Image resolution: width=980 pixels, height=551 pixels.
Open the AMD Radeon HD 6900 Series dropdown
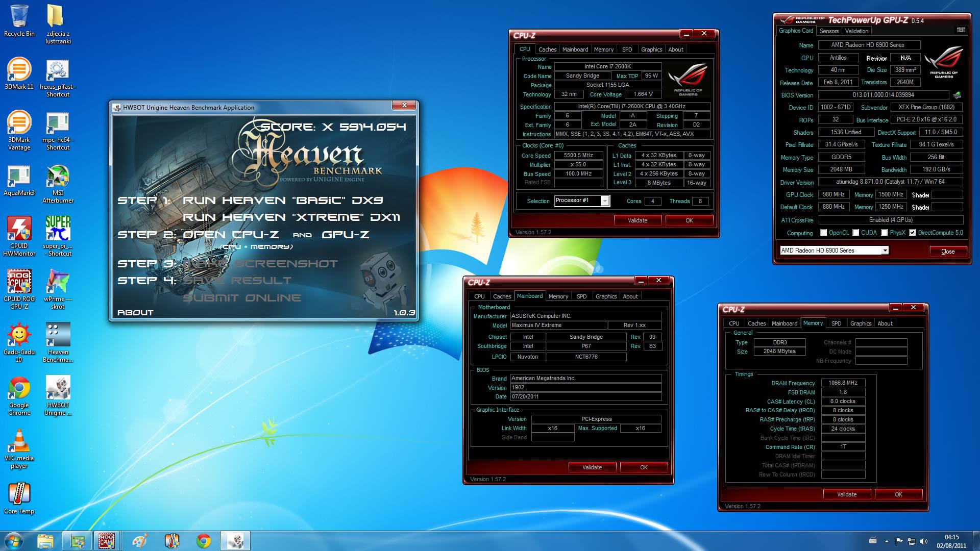pyautogui.click(x=834, y=251)
